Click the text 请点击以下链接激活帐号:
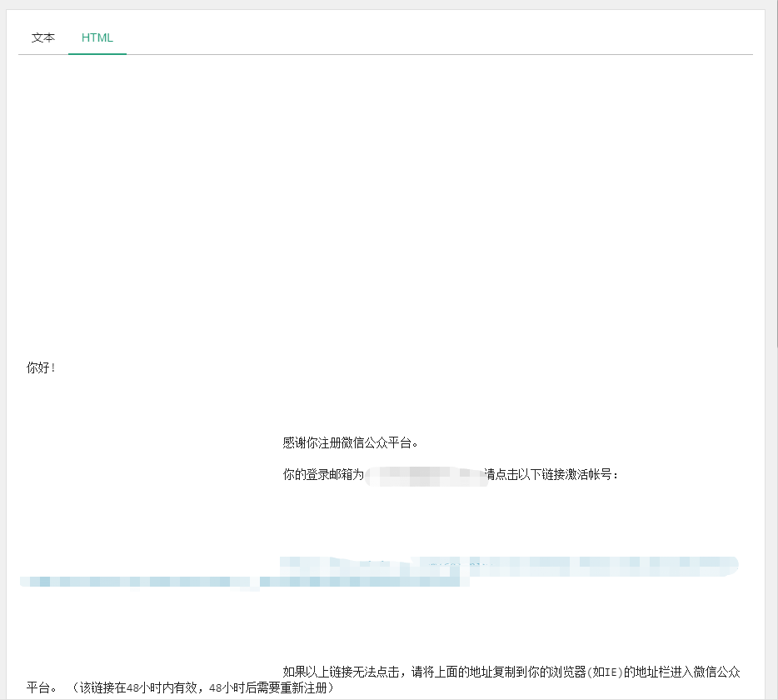778x700 pixels. (551, 475)
